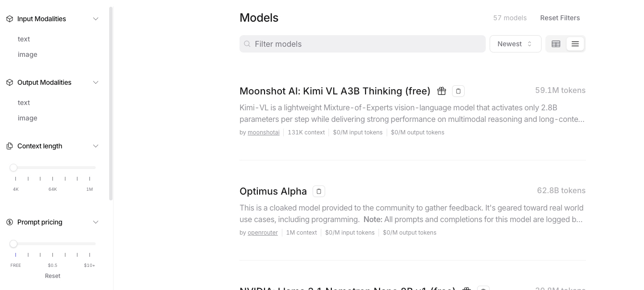Screen dimensions: 644x290
Task: Copy Kimi VL A3B Thinking model ID
Action: coord(458,91)
